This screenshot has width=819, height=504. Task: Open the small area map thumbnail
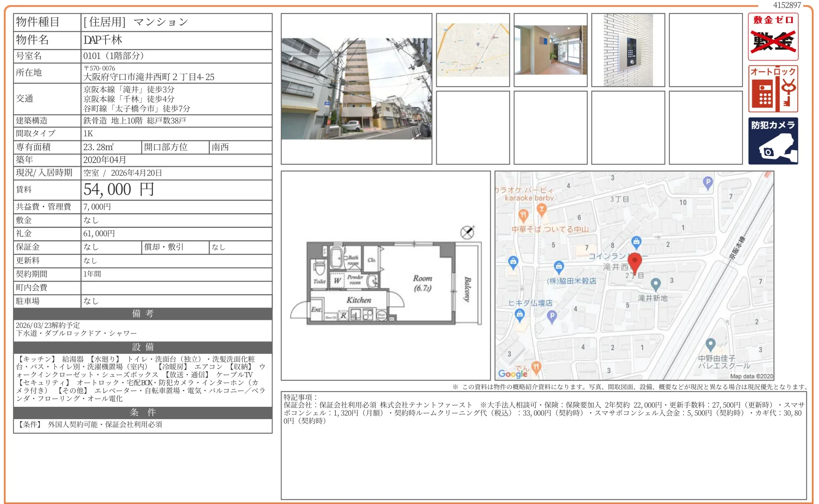(473, 50)
